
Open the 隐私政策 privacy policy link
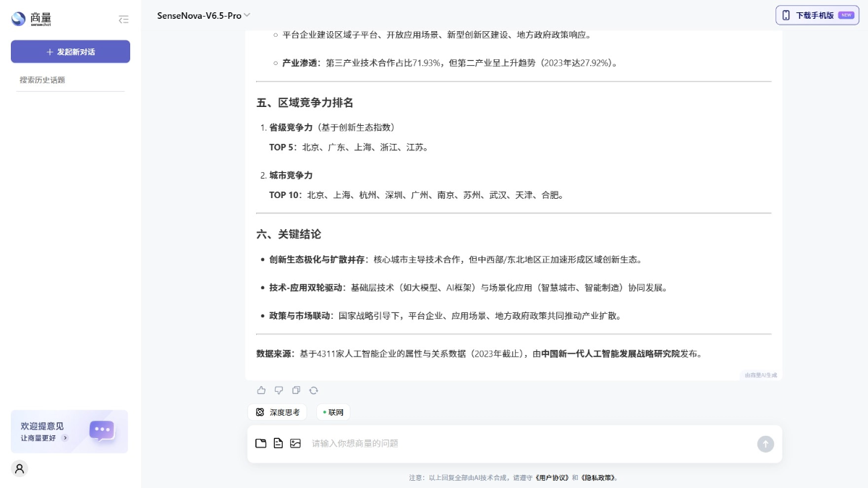(598, 478)
